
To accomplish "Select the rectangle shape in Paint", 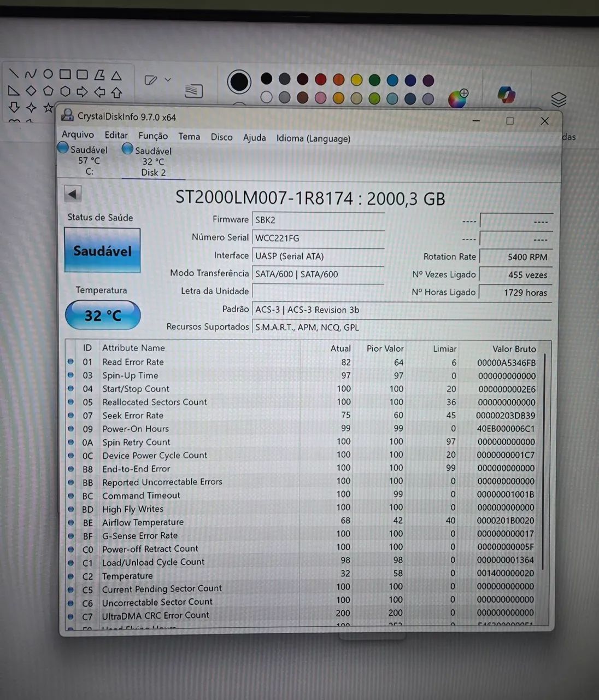I will tap(65, 74).
